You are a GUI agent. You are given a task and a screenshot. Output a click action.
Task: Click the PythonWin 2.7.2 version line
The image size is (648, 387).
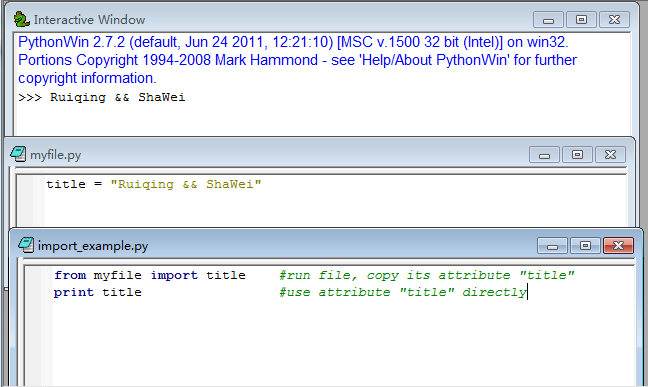click(293, 42)
